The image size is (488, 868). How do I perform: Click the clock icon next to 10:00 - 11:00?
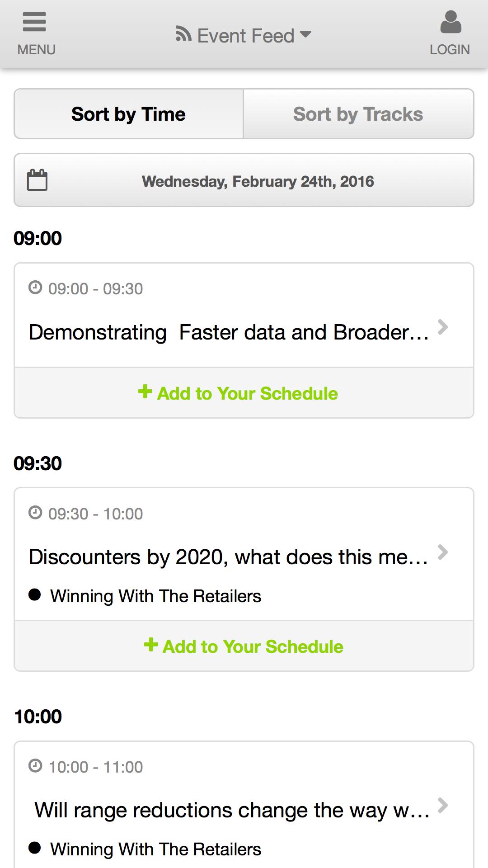point(35,765)
